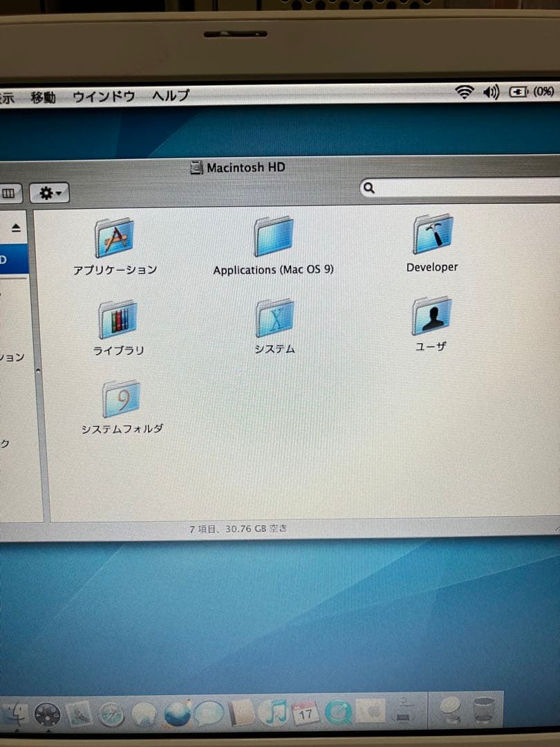Launch QuickTime Player from the Dock
Viewport: 560px width, 747px height.
338,712
